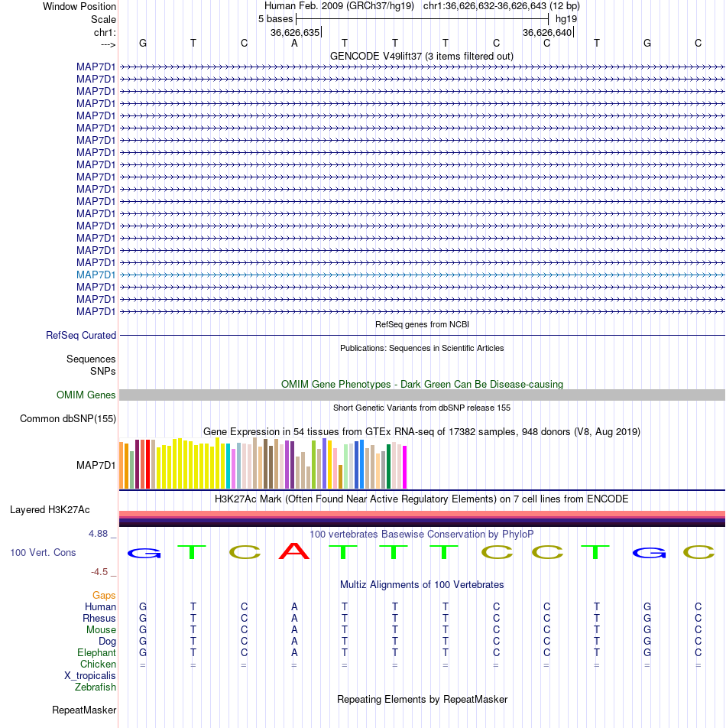Select the Scale track label
The height and width of the screenshot is (728, 726).
[103, 20]
